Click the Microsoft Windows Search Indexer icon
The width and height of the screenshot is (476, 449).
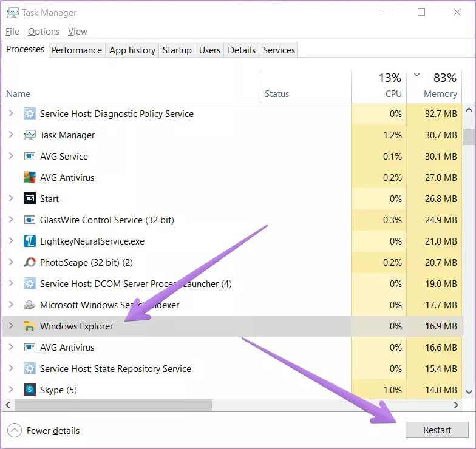29,305
